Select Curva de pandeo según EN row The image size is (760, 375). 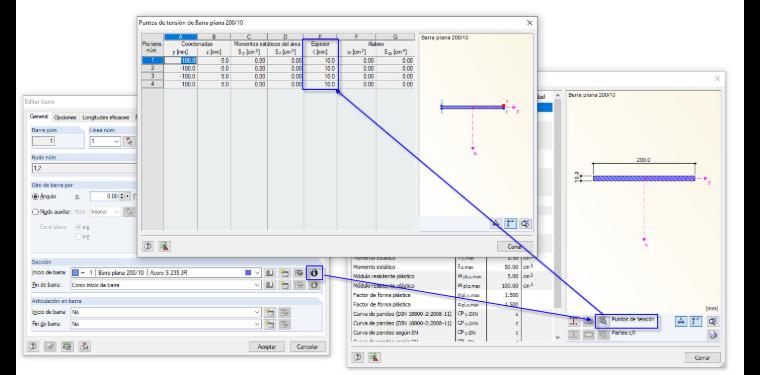tap(443, 333)
